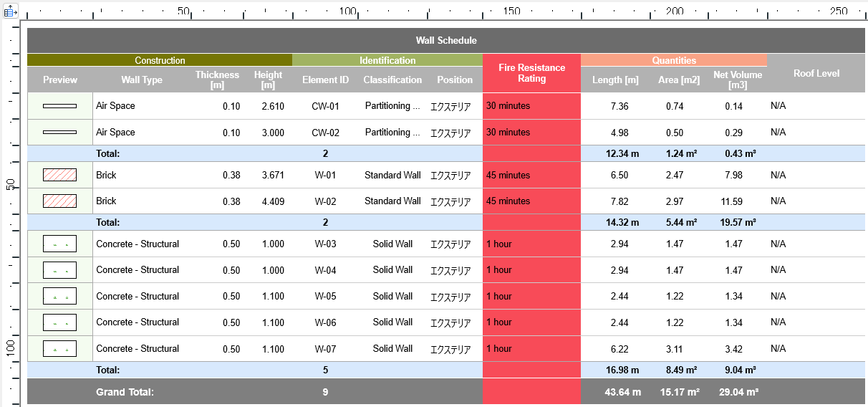Click the W-03 Element ID cell
The image size is (868, 407).
click(325, 244)
